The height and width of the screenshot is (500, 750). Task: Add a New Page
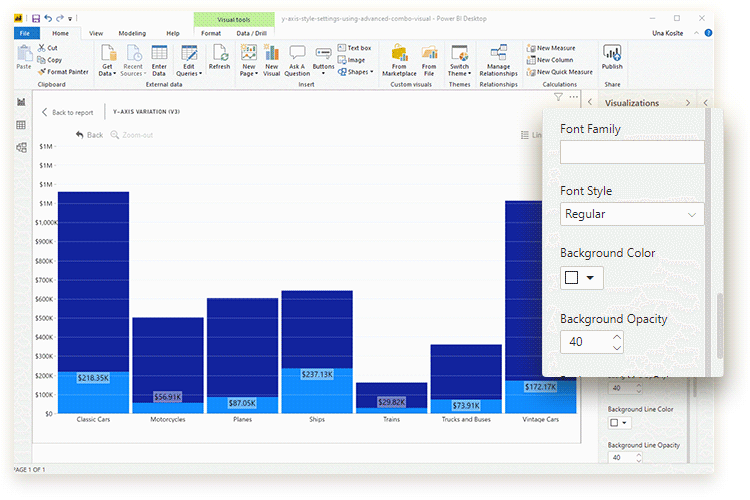point(249,60)
